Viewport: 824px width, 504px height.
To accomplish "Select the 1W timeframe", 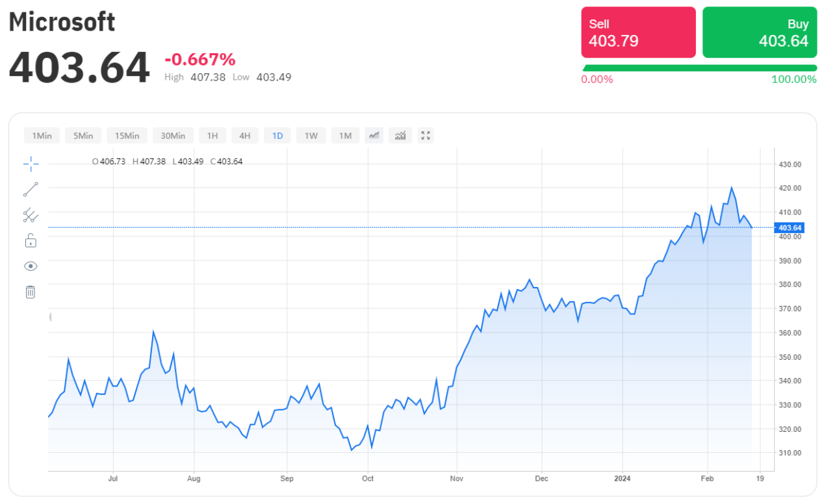I will pyautogui.click(x=311, y=136).
